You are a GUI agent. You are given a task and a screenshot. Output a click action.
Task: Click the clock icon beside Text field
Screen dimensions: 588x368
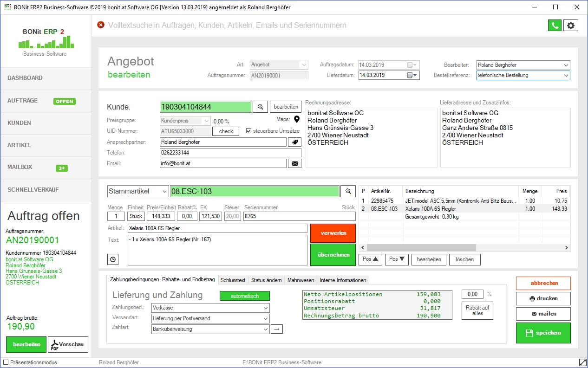(112, 259)
